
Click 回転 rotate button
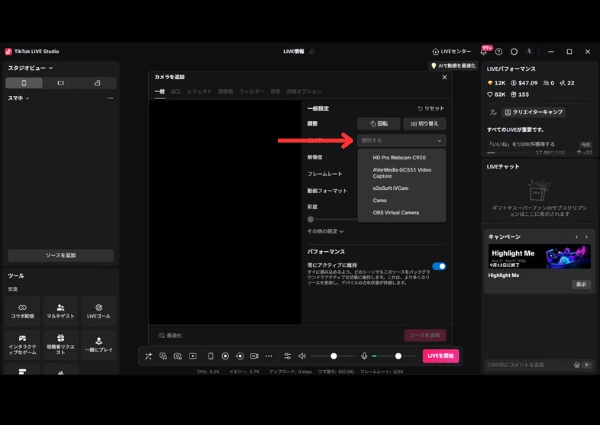[x=378, y=124]
